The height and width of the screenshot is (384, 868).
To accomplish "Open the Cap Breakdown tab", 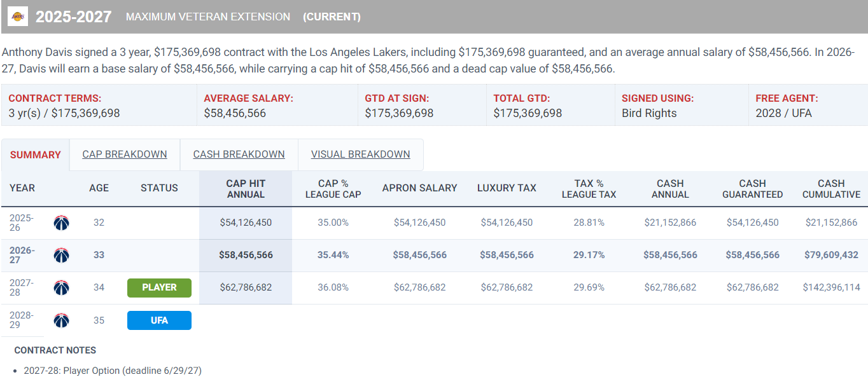I will pyautogui.click(x=125, y=154).
